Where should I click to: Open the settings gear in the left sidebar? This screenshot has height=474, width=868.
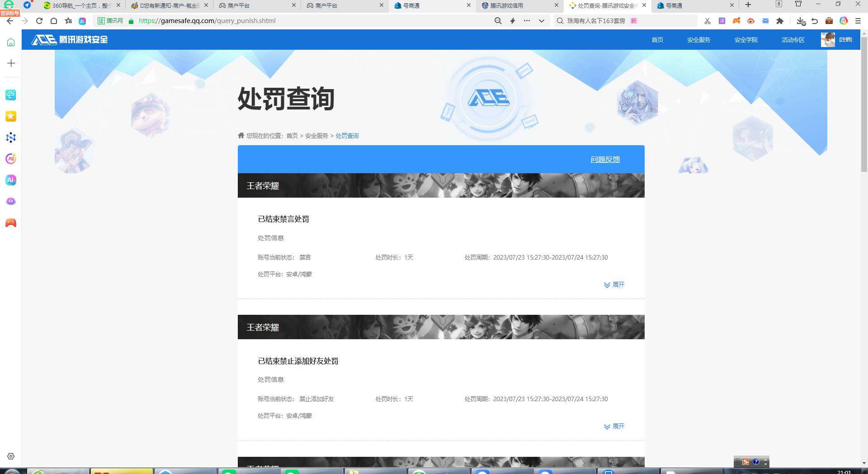pos(10,456)
